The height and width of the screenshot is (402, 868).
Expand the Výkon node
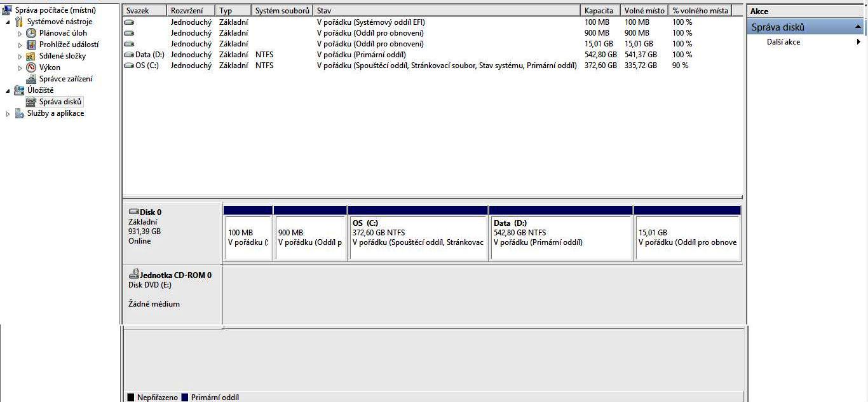click(20, 67)
